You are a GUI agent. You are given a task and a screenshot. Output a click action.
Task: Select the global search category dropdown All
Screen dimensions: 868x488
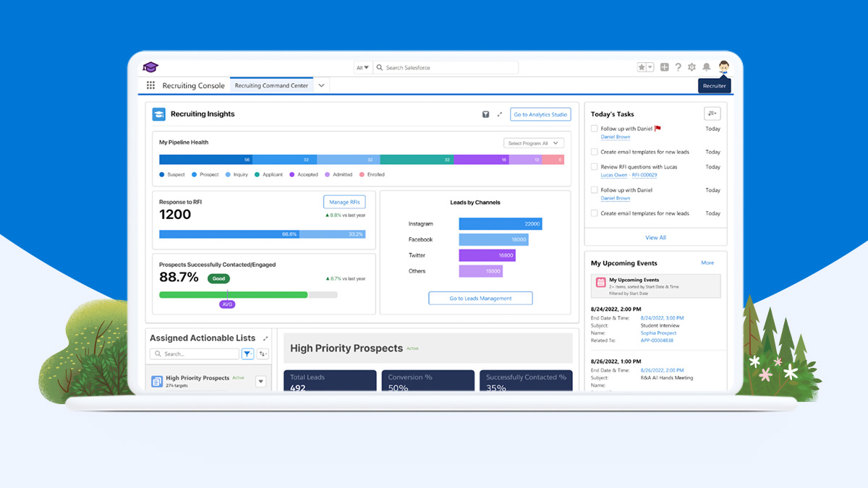point(364,67)
